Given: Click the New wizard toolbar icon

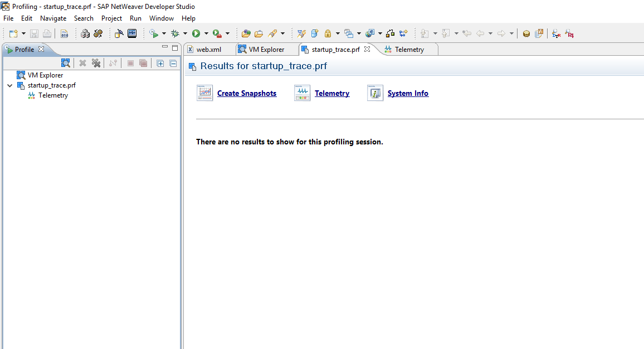Looking at the screenshot, I should coord(13,33).
